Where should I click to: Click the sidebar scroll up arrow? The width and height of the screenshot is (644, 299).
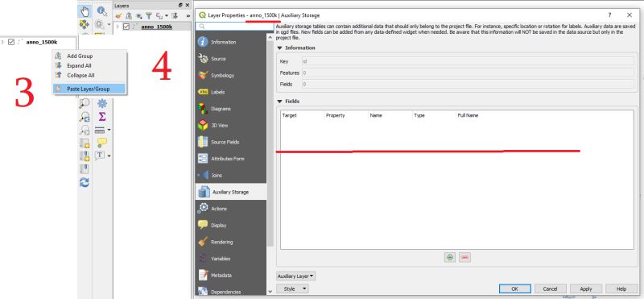pyautogui.click(x=270, y=37)
